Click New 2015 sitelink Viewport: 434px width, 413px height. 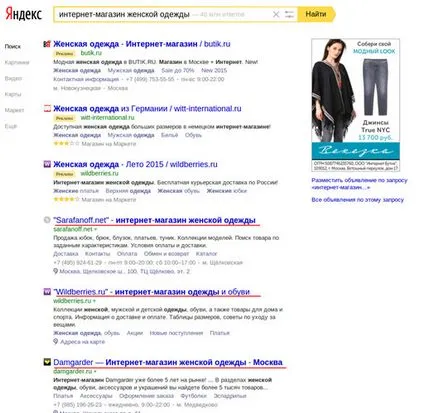coord(214,70)
